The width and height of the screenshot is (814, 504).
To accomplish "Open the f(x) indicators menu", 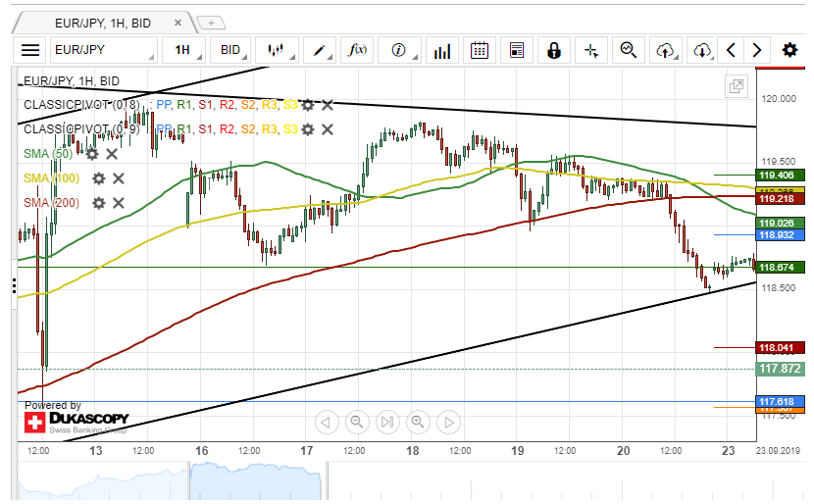I will 358,50.
